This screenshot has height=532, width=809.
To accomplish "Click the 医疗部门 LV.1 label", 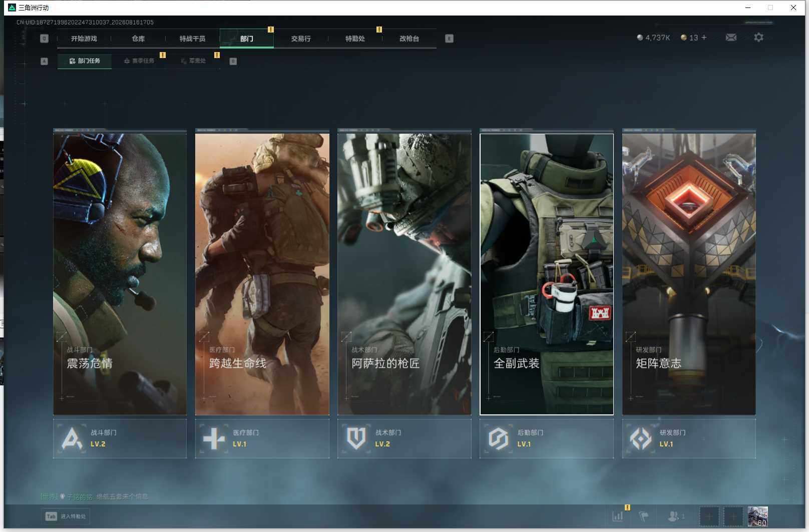I will click(240, 444).
